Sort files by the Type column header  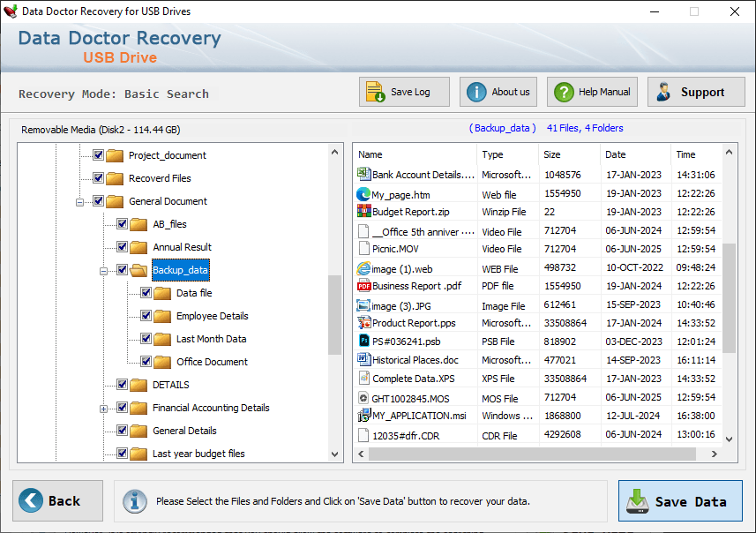click(x=507, y=154)
